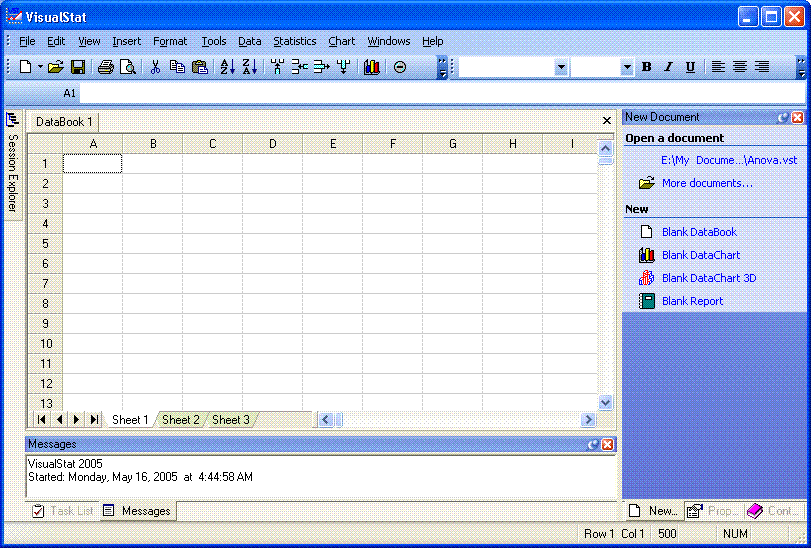Open the Edit menu
This screenshot has height=548, width=811.
point(56,41)
